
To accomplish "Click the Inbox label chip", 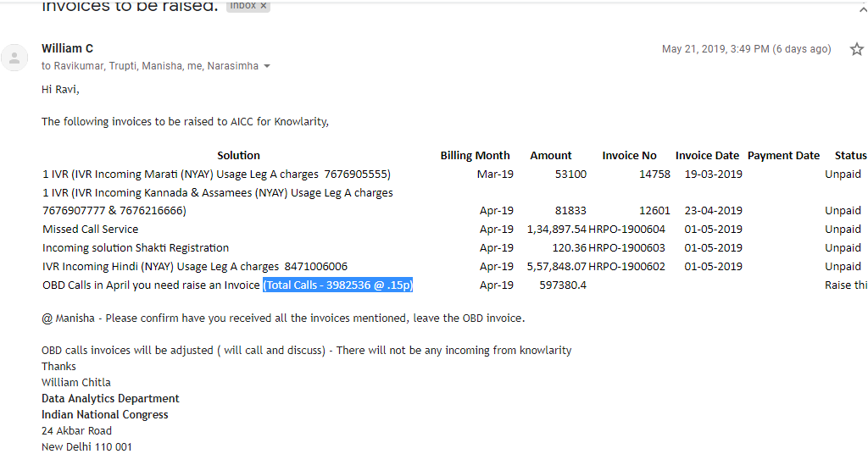I will coord(242,5).
